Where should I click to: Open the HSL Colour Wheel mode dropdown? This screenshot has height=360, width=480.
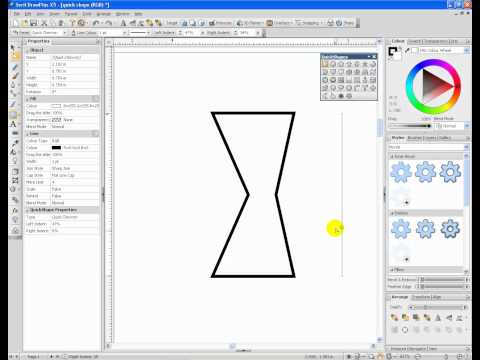pyautogui.click(x=466, y=50)
